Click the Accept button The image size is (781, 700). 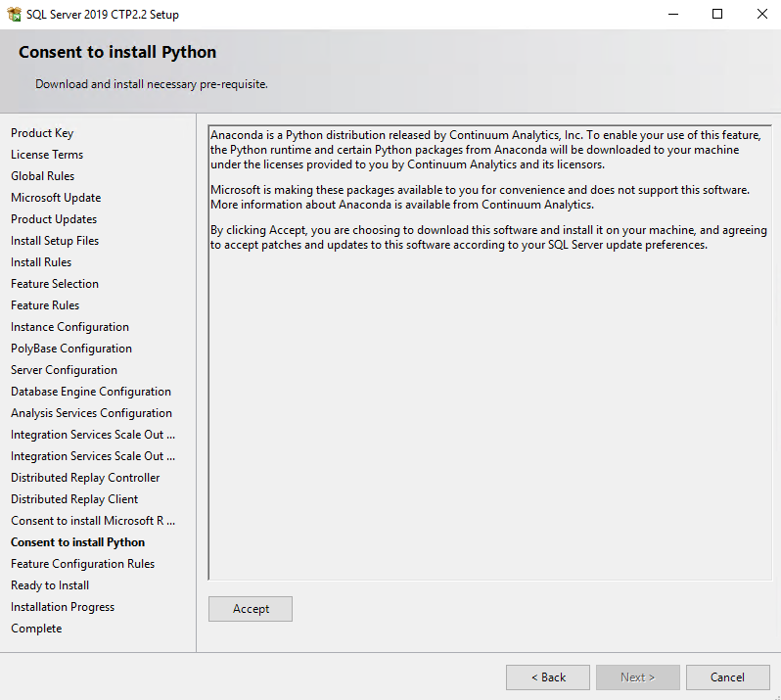pyautogui.click(x=250, y=609)
